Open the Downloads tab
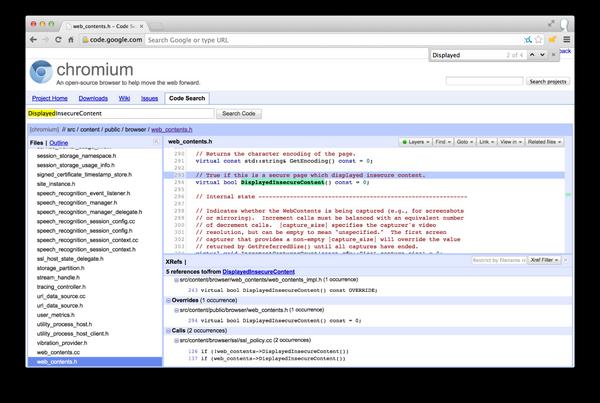This screenshot has height=403, width=600. tap(93, 98)
